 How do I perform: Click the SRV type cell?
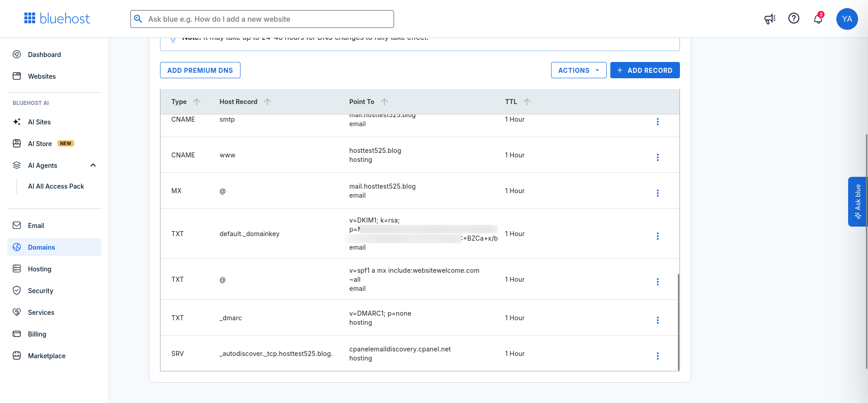(178, 354)
